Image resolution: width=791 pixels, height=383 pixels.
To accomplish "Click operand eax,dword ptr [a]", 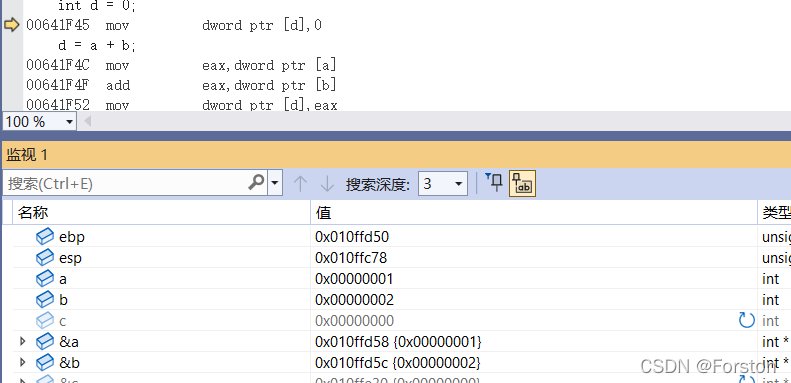I will click(269, 65).
